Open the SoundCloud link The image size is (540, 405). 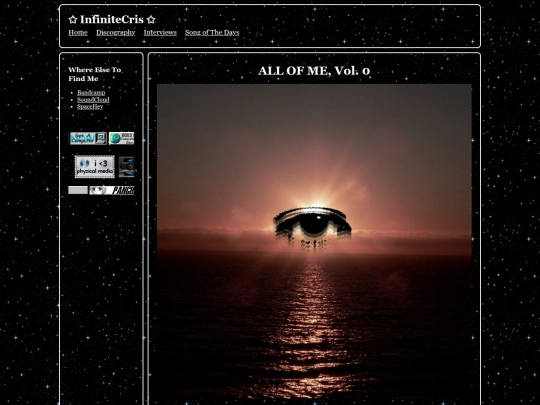[x=93, y=100]
